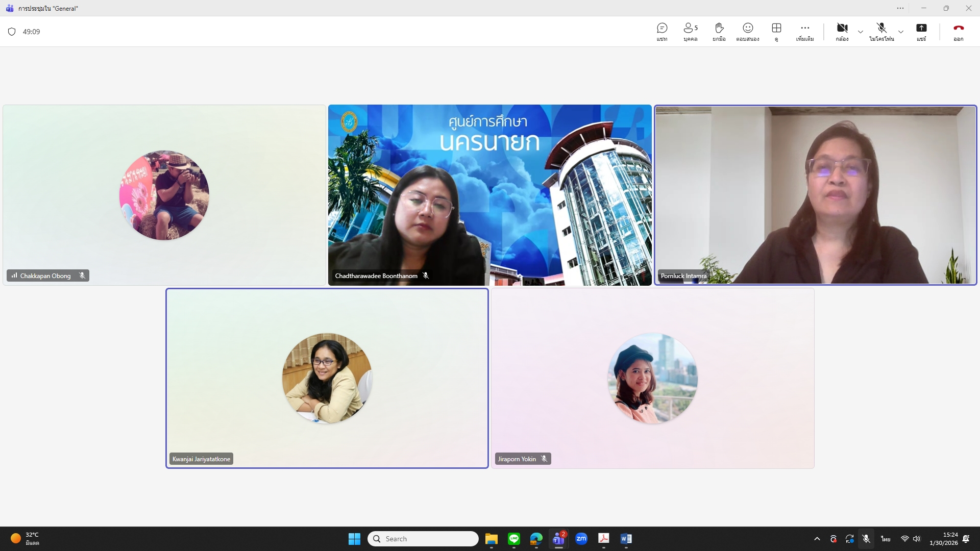The image size is (980, 551).
Task: Click the share screen icon
Action: 921,32
